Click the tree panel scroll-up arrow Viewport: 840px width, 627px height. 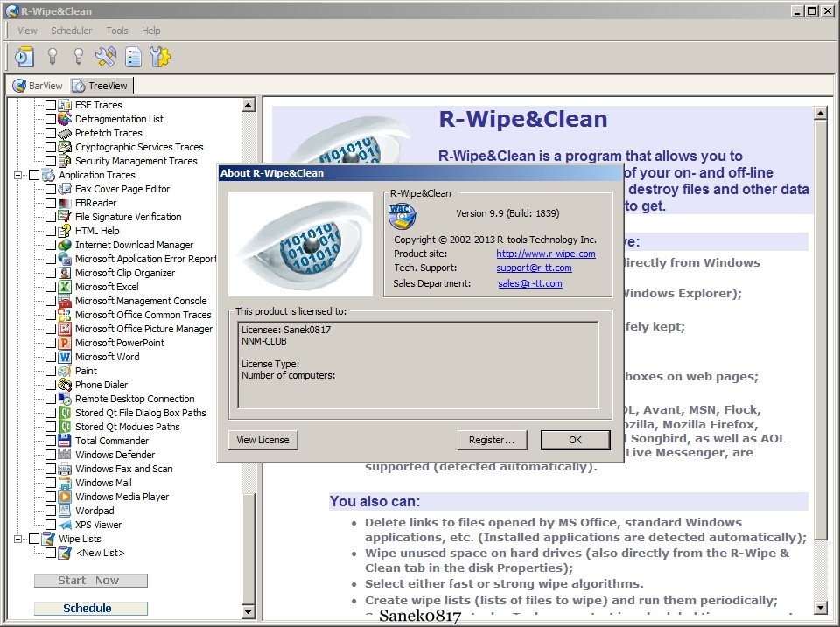click(248, 105)
